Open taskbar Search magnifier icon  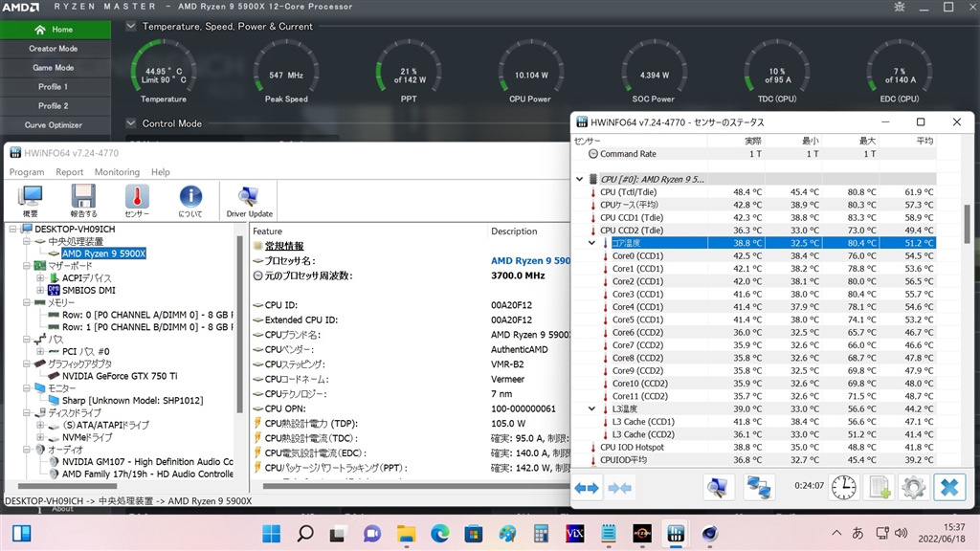pos(305,534)
